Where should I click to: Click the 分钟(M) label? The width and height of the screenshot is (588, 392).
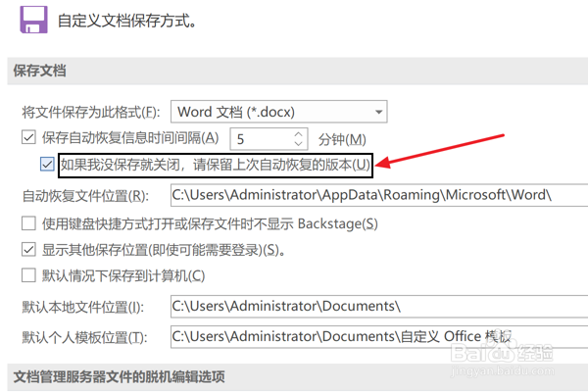[x=342, y=139]
